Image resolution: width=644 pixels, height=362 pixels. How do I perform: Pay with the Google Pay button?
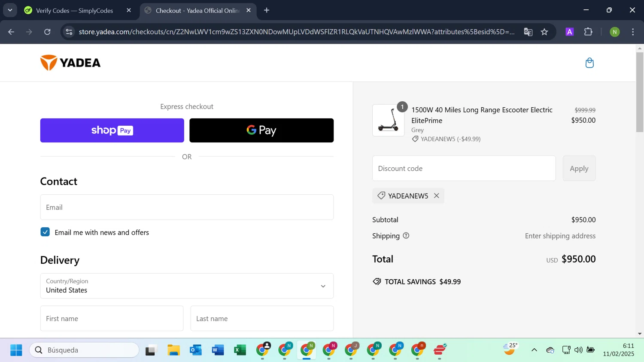coord(261,130)
